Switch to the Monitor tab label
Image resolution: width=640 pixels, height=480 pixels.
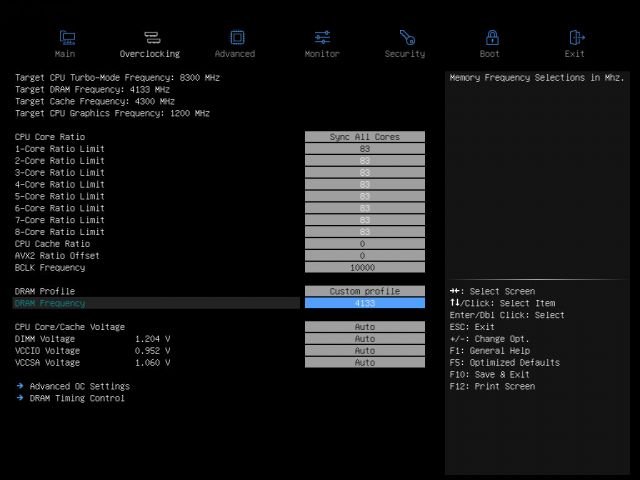click(322, 54)
